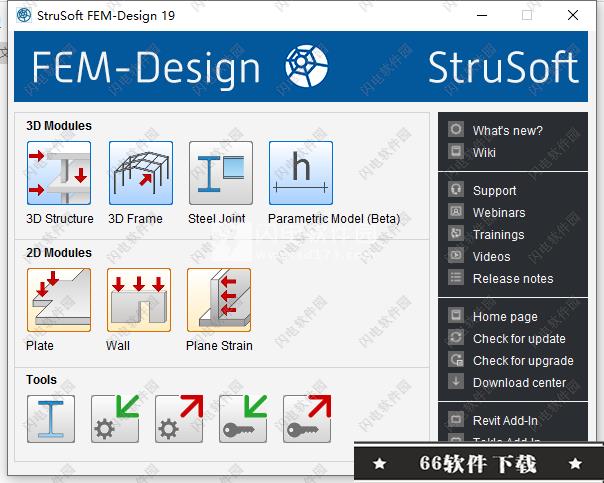Click the Check for update icon
This screenshot has width=604, height=483.
coord(456,337)
